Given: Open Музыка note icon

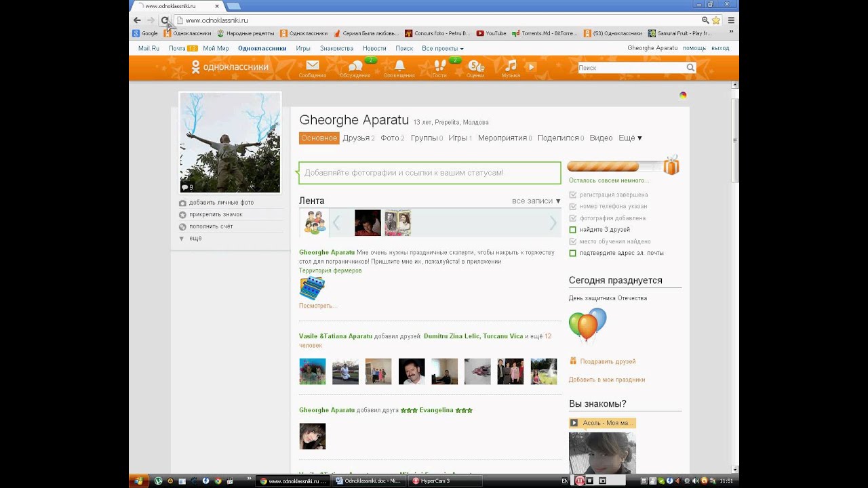Looking at the screenshot, I should coord(511,65).
